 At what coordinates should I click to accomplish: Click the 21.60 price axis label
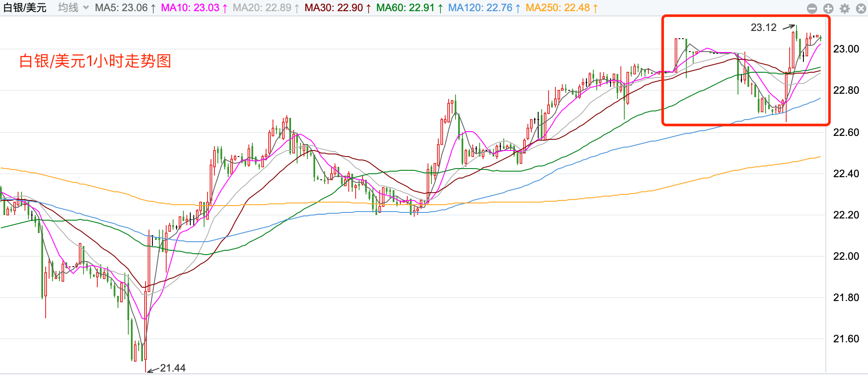846,339
